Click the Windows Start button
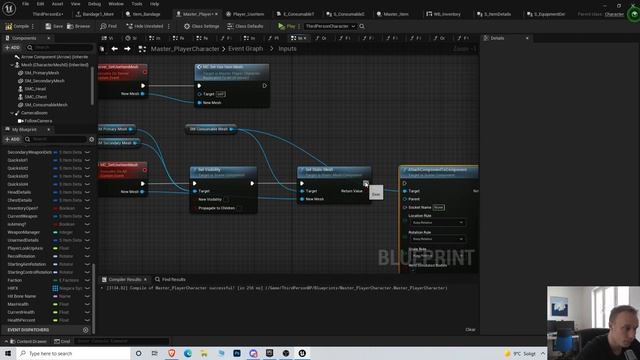Screen dimensions: 640x360 (x=8, y=353)
